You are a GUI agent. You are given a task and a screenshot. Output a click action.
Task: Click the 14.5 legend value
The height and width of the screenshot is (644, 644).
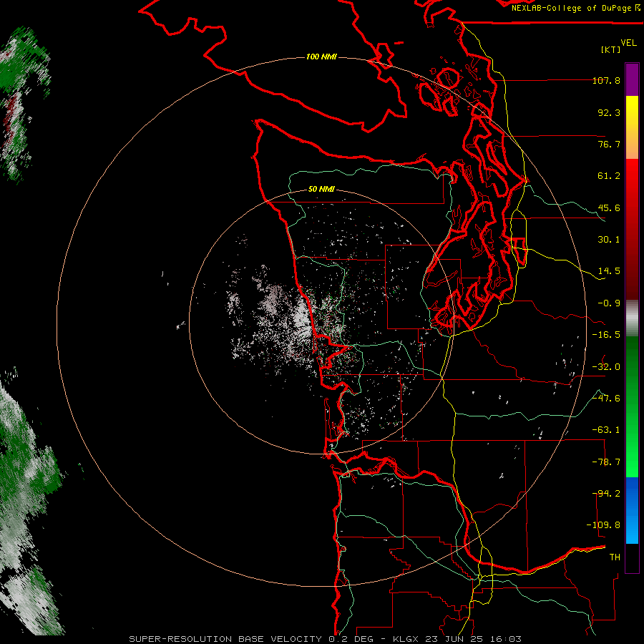[609, 271]
